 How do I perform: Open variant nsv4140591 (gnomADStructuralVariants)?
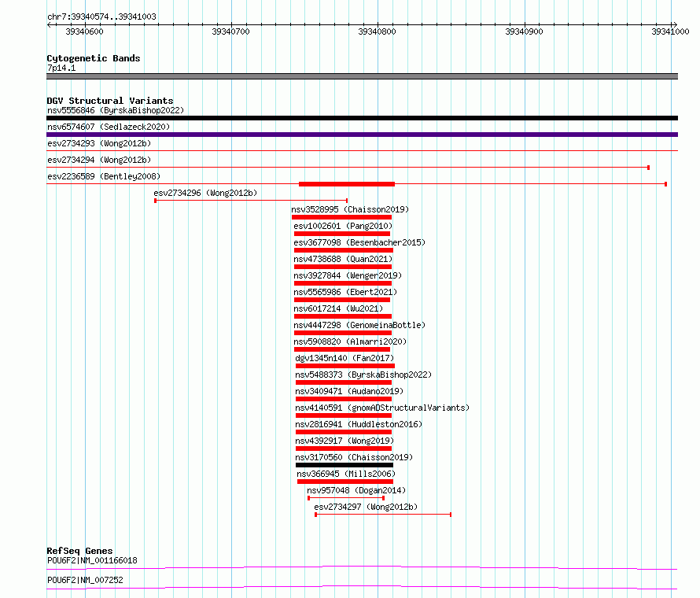(x=382, y=408)
